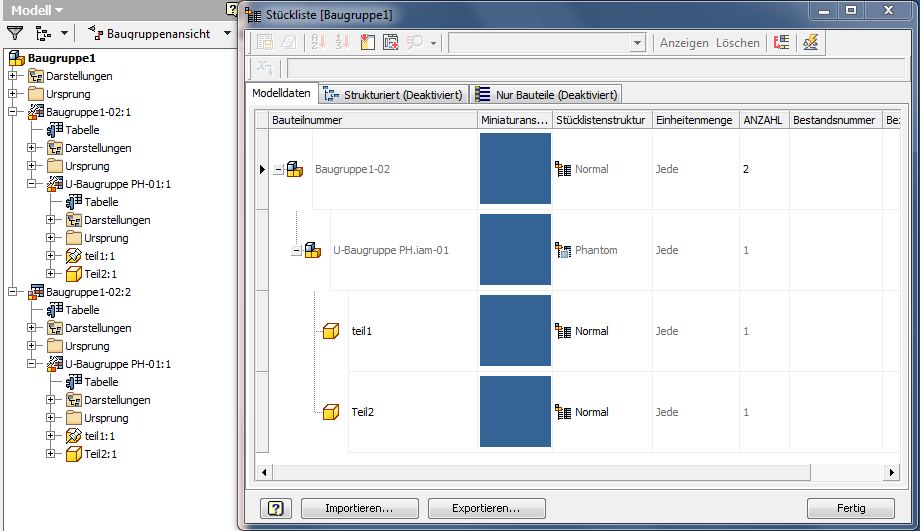Click add custom iProperty columns icon
Screen dimensions: 920x531
[x=391, y=42]
